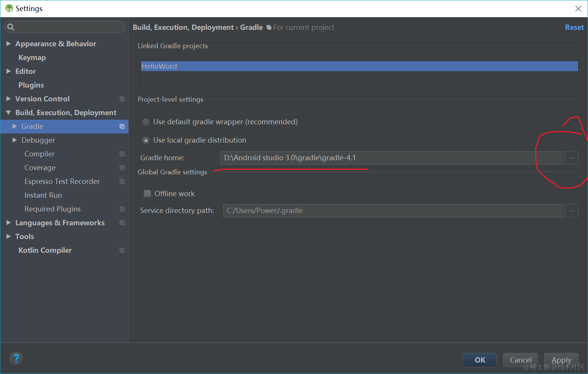This screenshot has width=588, height=374.
Task: Select "Use local gradle distribution"
Action: pyautogui.click(x=146, y=140)
